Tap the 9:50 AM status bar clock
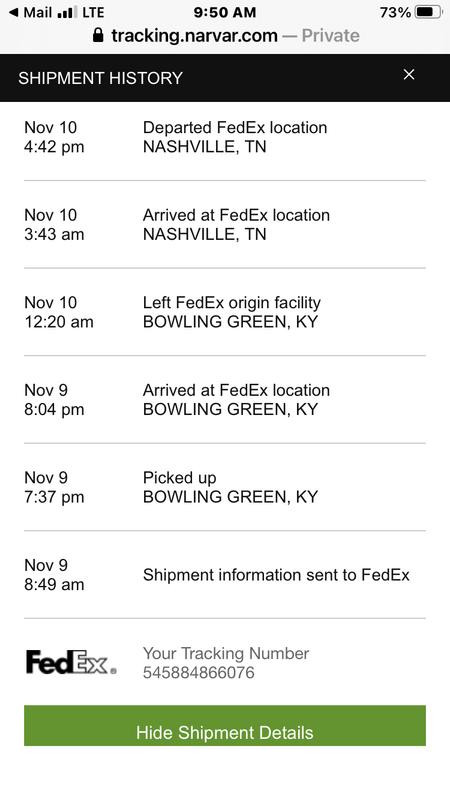Image resolution: width=450 pixels, height=800 pixels. [x=224, y=12]
